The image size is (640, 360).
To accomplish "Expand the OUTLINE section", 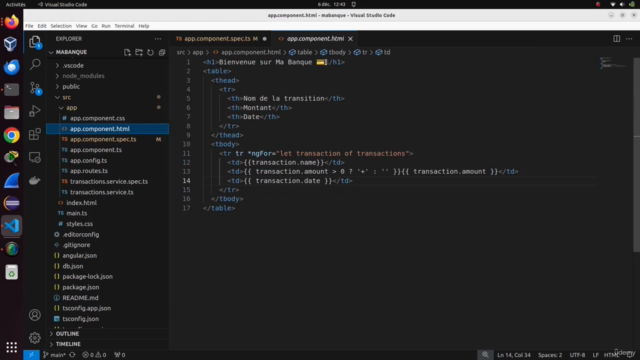I will pyautogui.click(x=67, y=333).
